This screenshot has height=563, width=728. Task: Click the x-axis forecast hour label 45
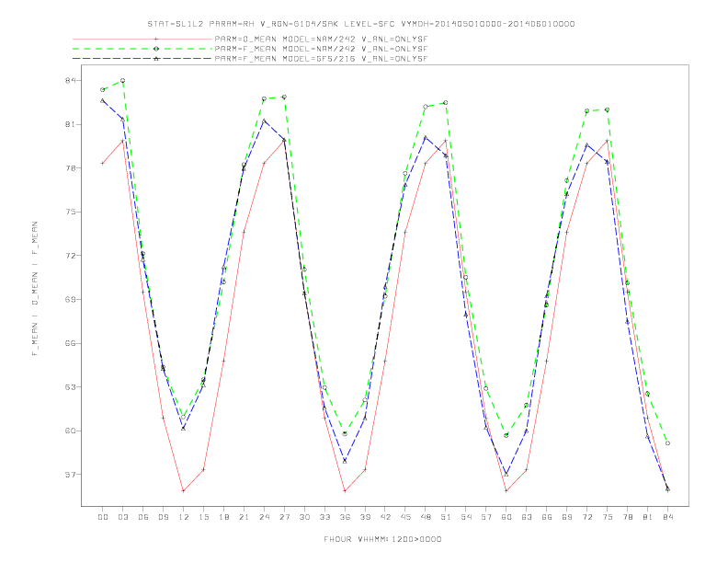(405, 517)
